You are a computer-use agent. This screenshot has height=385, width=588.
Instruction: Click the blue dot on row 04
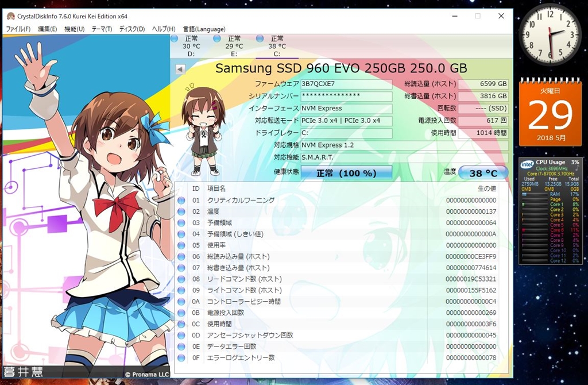tap(181, 234)
